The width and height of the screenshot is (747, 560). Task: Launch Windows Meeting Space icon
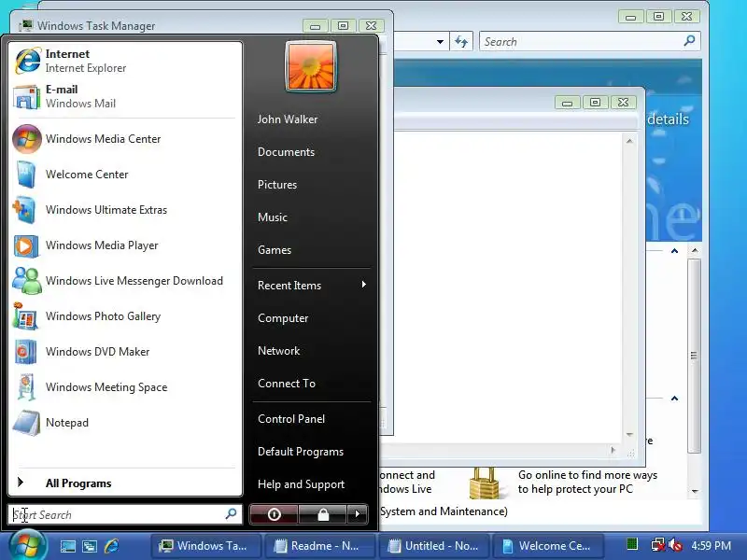pos(26,387)
